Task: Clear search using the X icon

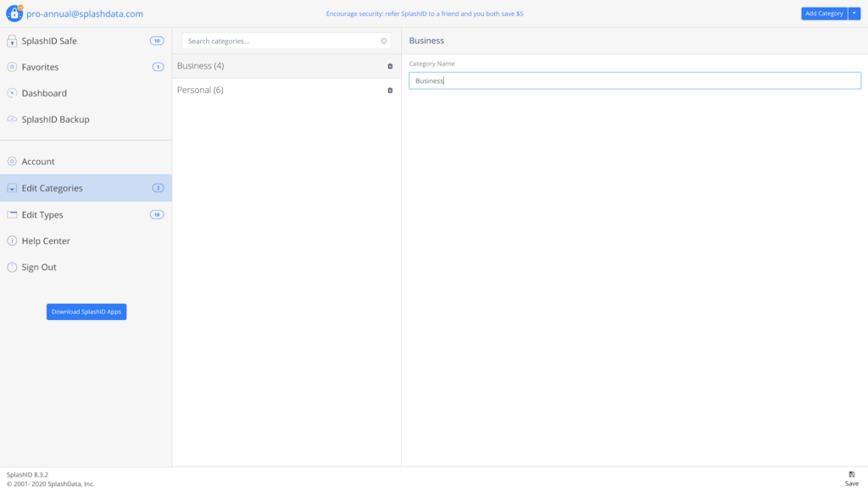Action: pyautogui.click(x=384, y=41)
